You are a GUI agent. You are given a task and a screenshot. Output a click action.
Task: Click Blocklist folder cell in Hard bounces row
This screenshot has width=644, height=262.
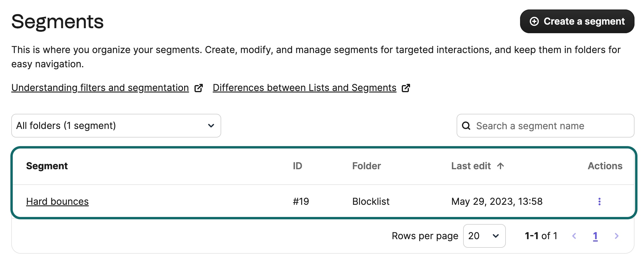(371, 202)
